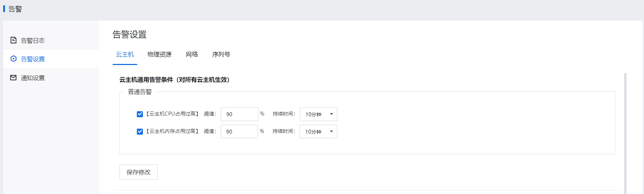This screenshot has height=194, width=644.
Task: Click the vertical scrollbar on the right
Action: click(625, 133)
